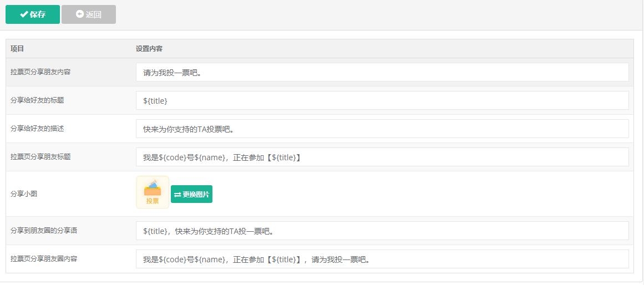Focus the 拉票页分享朋友圈内容 input field
Image resolution: width=644 pixels, height=285 pixels.
tap(382, 259)
